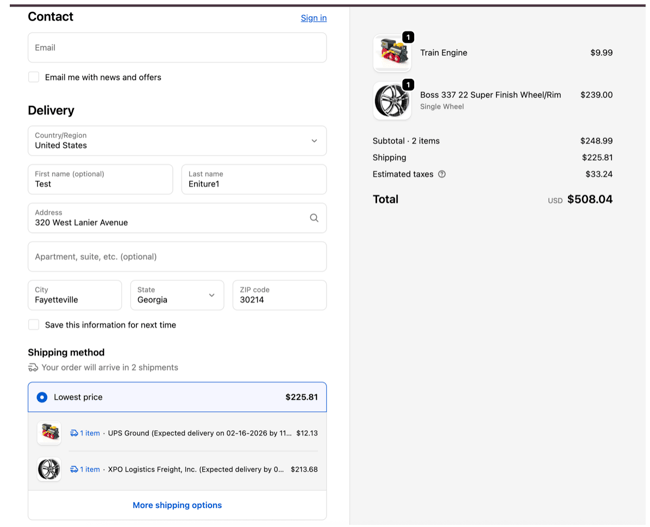Click the UPS Ground shipment truck icon
This screenshot has width=650, height=527.
74,433
